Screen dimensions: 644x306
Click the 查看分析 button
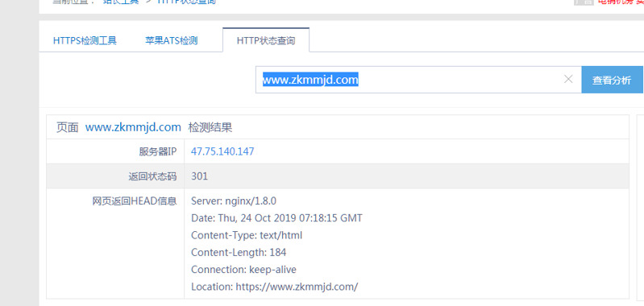tap(612, 80)
